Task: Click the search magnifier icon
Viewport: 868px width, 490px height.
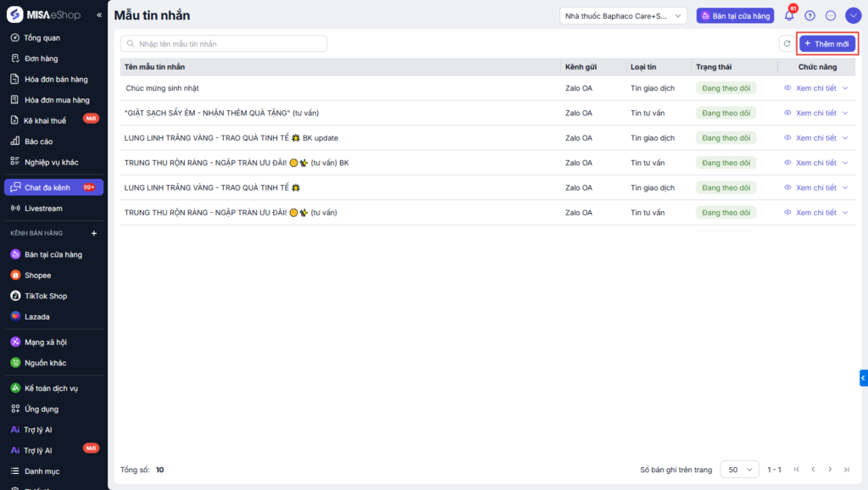Action: [x=131, y=44]
